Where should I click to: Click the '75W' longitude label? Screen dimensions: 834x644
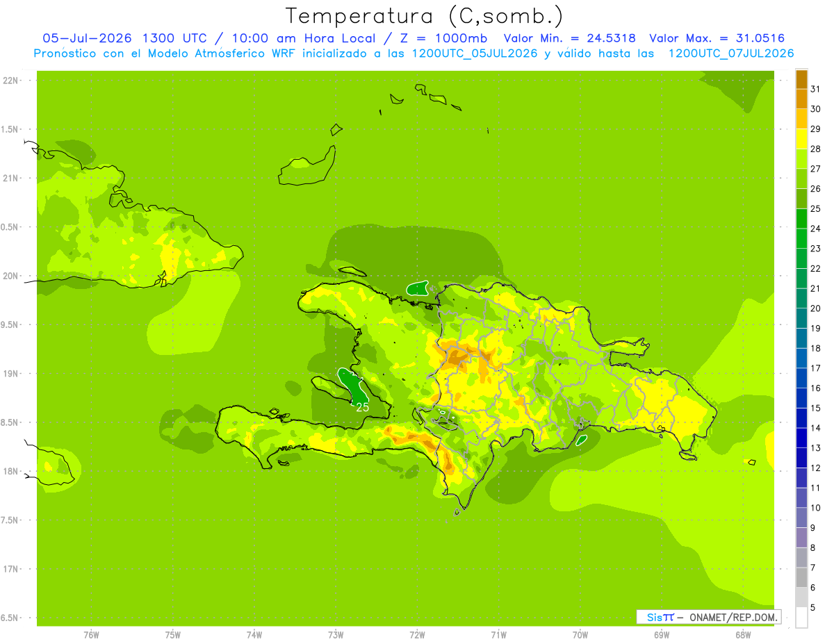[173, 636]
